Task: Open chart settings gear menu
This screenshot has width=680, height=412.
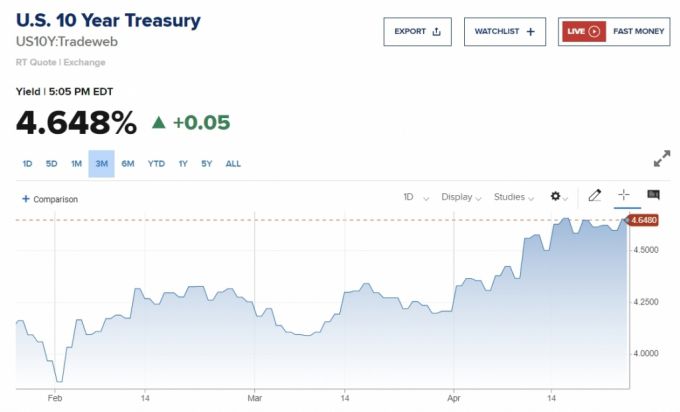Action: pyautogui.click(x=556, y=197)
